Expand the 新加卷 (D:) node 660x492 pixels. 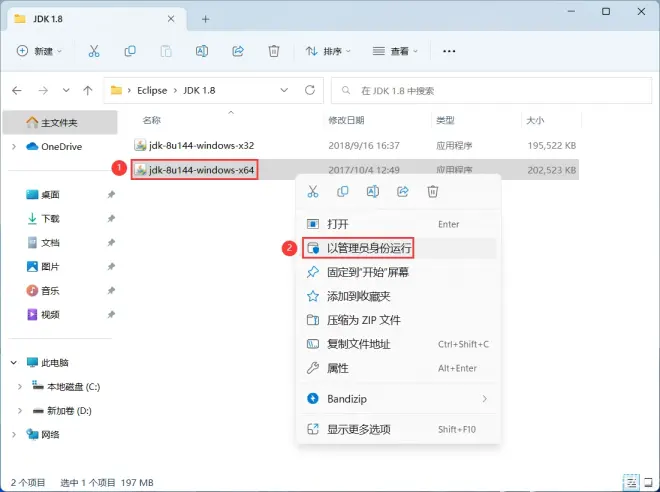(x=20, y=410)
